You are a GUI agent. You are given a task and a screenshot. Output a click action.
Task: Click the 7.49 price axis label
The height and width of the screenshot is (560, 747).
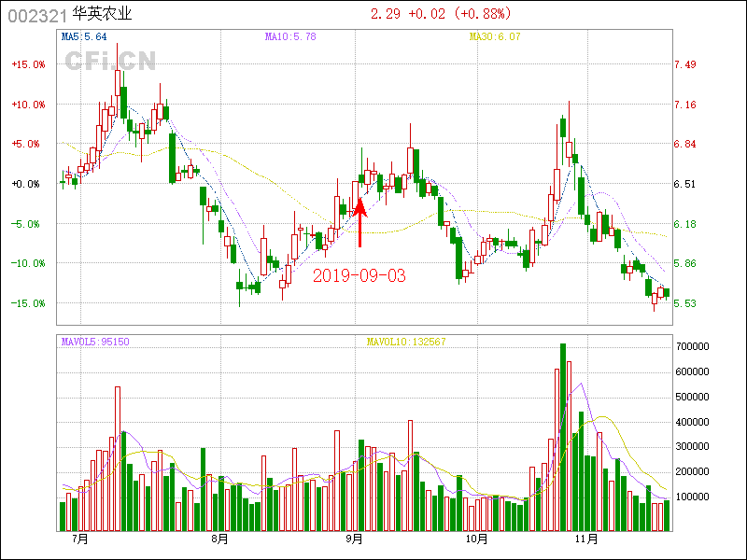click(684, 64)
